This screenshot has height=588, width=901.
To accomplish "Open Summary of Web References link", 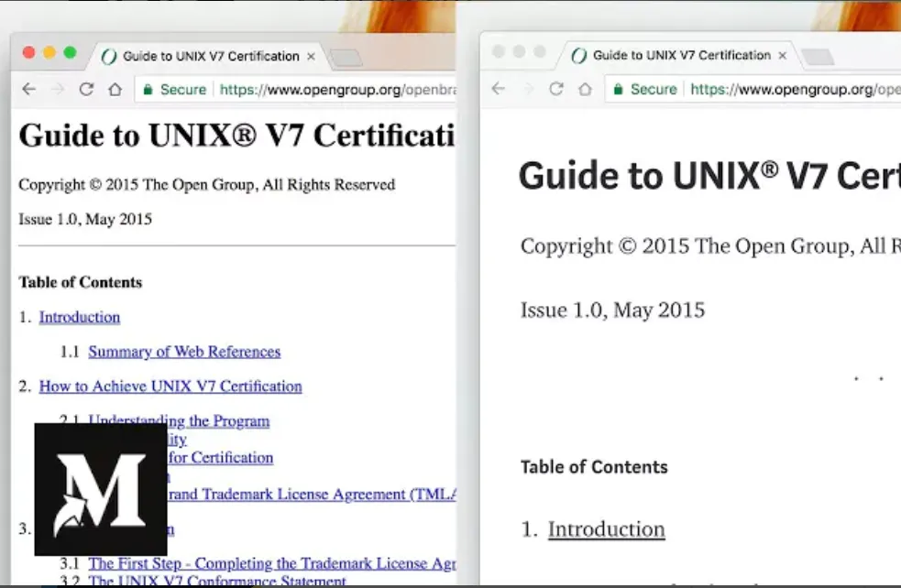I will (x=184, y=352).
